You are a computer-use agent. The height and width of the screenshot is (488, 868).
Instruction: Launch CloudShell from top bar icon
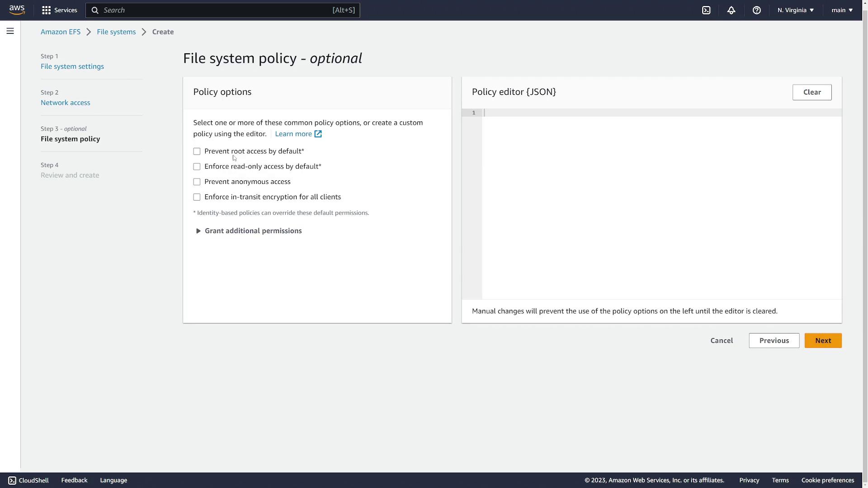click(x=706, y=10)
